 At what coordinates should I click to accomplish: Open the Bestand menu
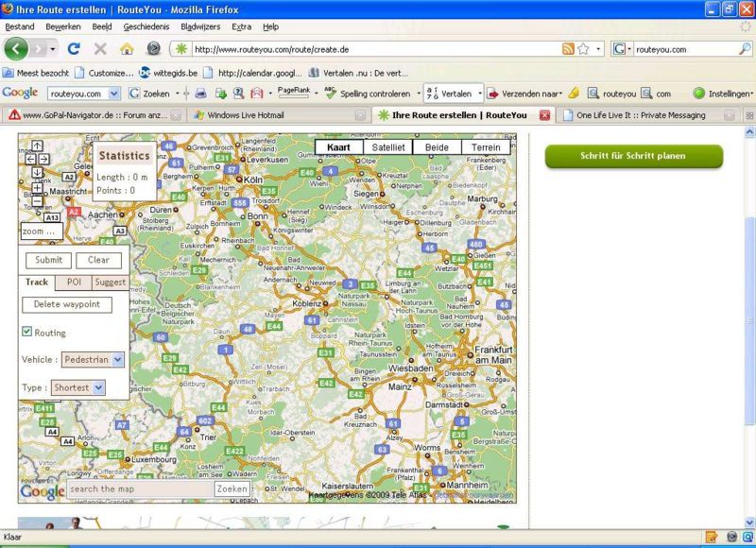tap(20, 27)
